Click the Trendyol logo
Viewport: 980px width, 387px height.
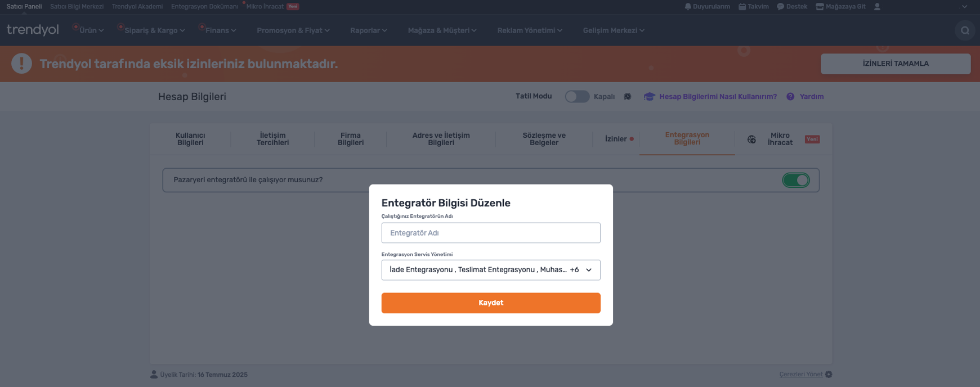pyautogui.click(x=33, y=30)
